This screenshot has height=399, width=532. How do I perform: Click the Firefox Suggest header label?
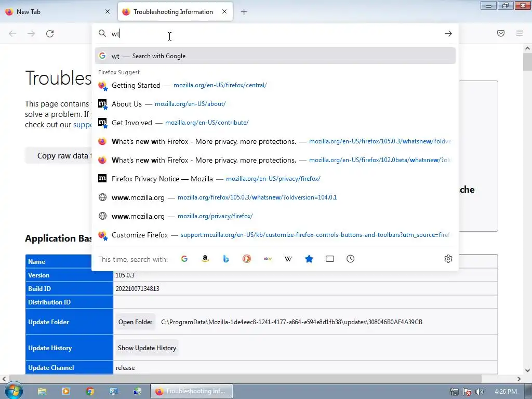click(119, 72)
